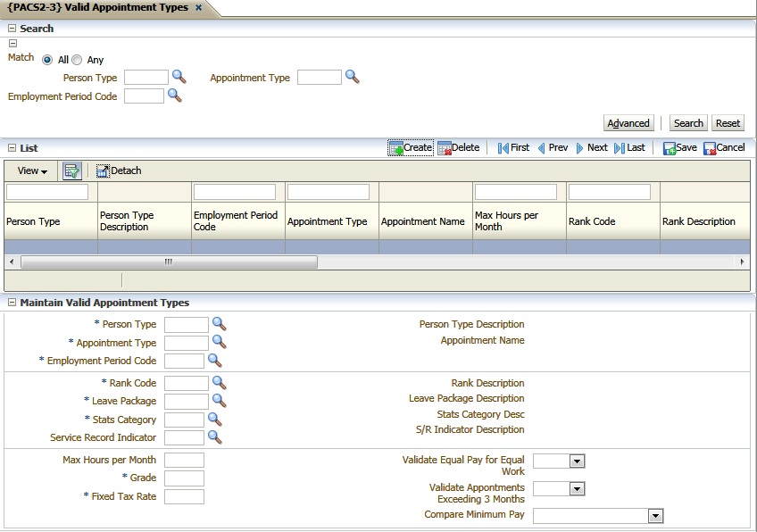Collapse the Search section
Image resolution: width=757 pixels, height=532 pixels.
click(x=12, y=29)
